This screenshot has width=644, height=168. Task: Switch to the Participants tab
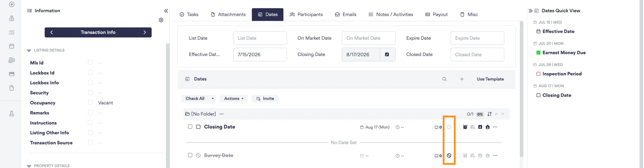[x=306, y=15]
